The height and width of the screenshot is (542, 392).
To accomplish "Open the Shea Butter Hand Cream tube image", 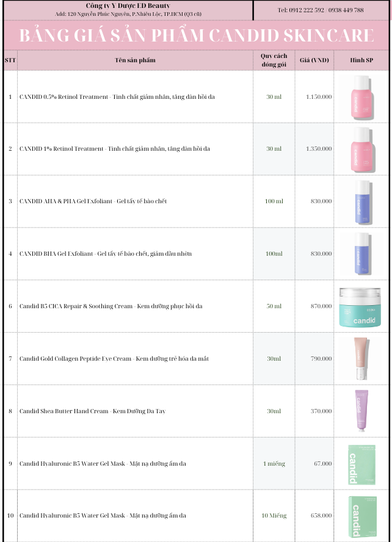I will [x=362, y=411].
